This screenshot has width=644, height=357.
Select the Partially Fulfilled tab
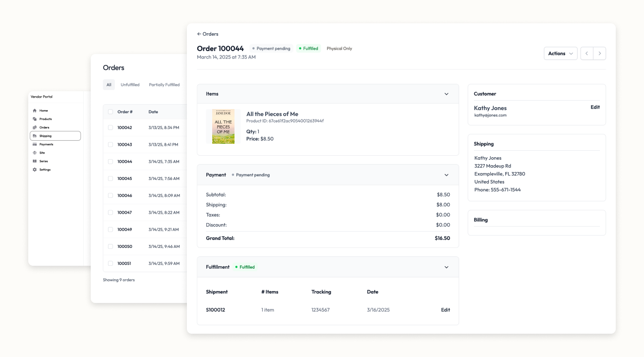click(164, 84)
